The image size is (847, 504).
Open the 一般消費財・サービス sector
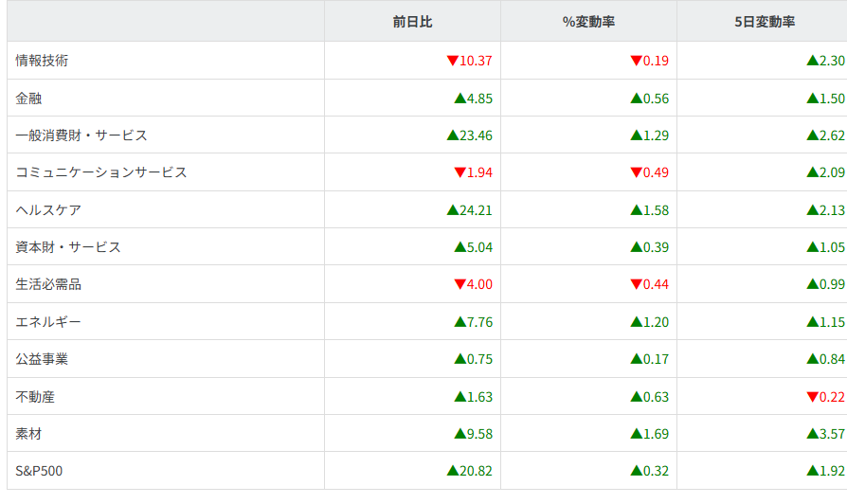tap(81, 135)
